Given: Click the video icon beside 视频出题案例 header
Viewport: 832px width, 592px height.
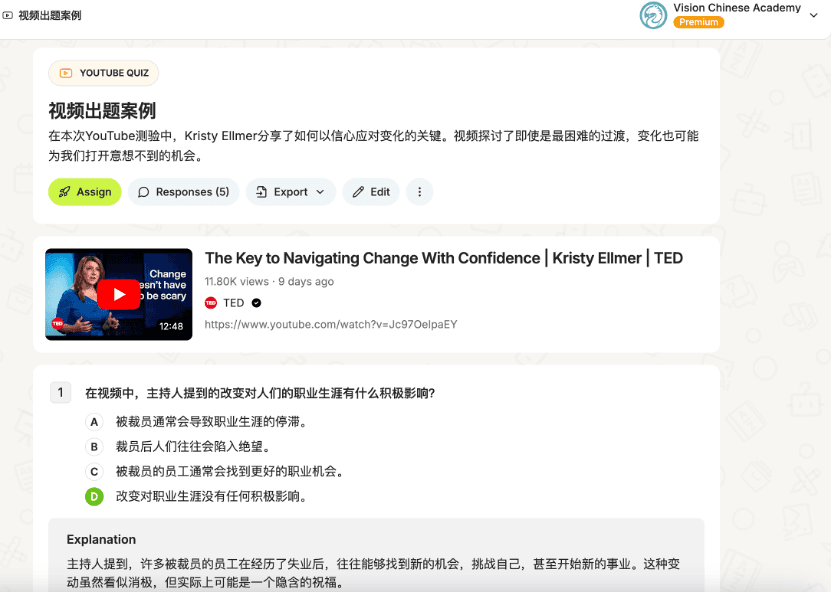Looking at the screenshot, I should (x=7, y=15).
